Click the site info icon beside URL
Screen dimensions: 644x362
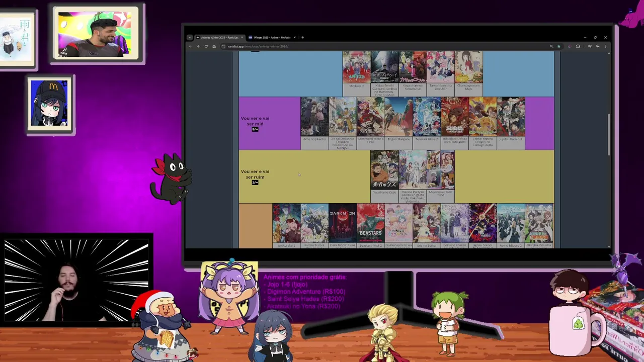tap(223, 46)
